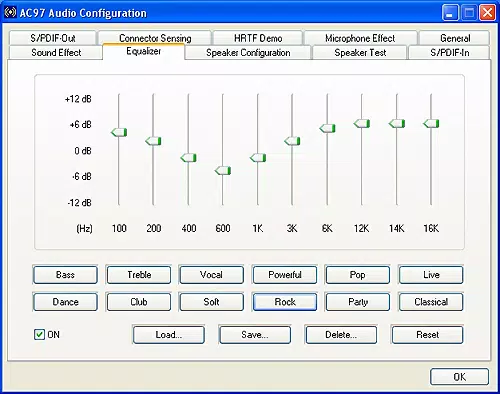Screen dimensions: 500x394
Task: Click the 6K slider handle
Action: (327, 128)
